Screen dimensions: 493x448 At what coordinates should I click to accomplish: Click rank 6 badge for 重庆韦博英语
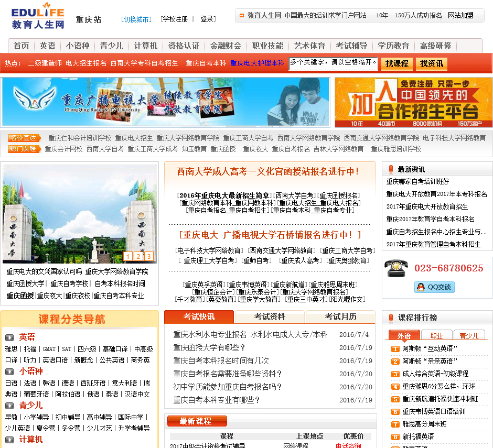395,412
